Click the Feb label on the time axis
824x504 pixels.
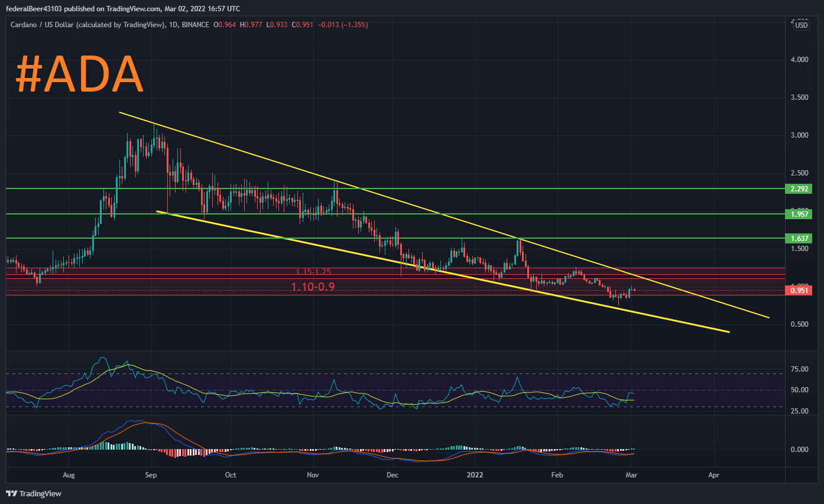[x=556, y=474]
